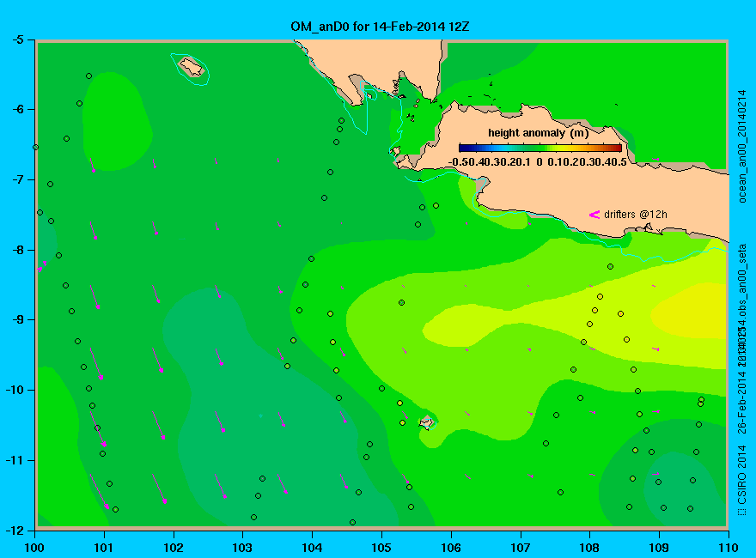
Task: Click the "drifters @12h" legend text
Action: point(636,215)
